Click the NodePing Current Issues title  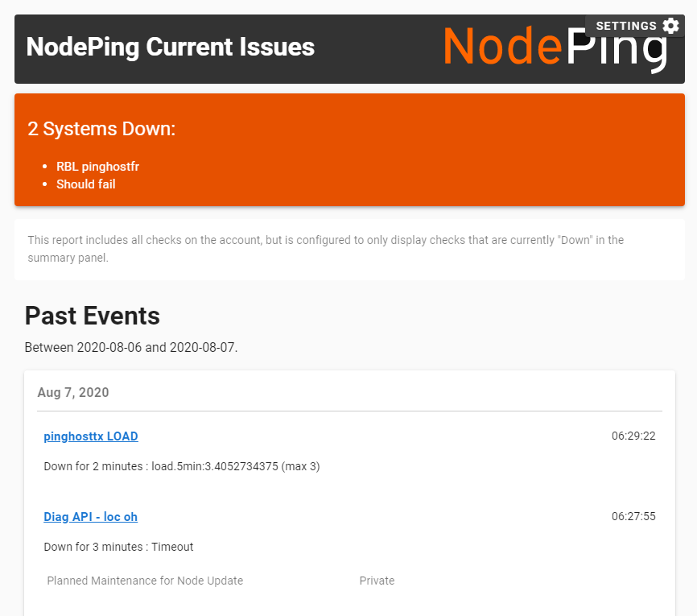[x=171, y=47]
